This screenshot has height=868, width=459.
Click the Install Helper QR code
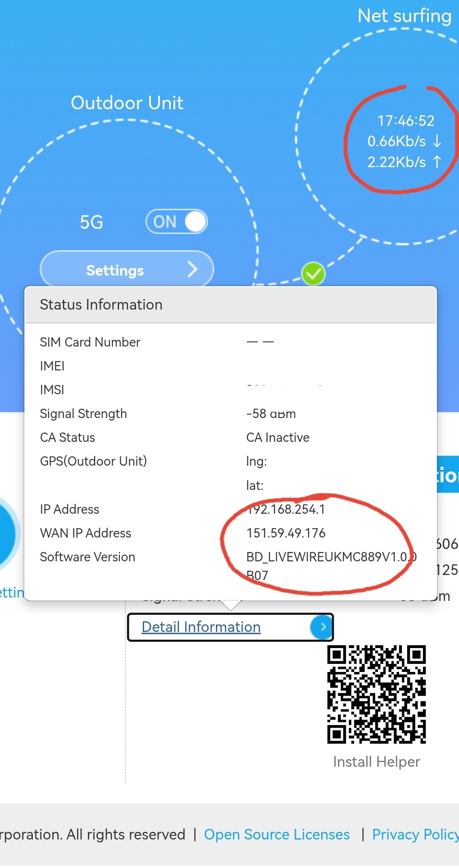point(377,694)
